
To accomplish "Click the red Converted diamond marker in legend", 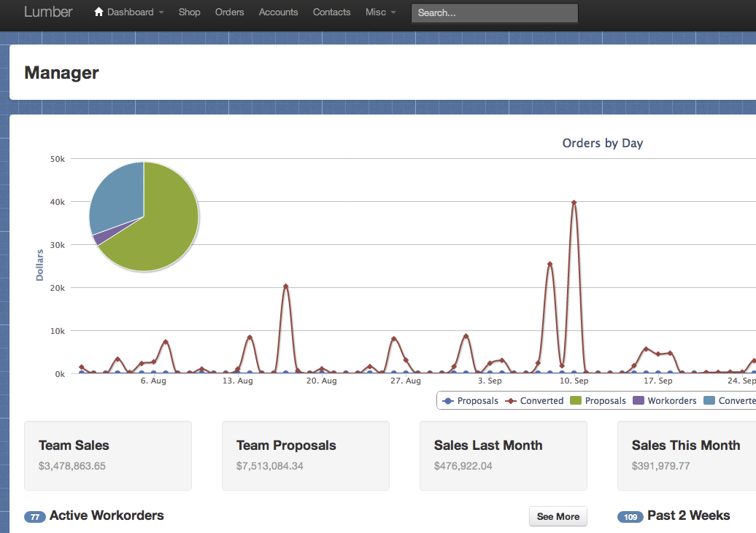I will click(x=512, y=401).
